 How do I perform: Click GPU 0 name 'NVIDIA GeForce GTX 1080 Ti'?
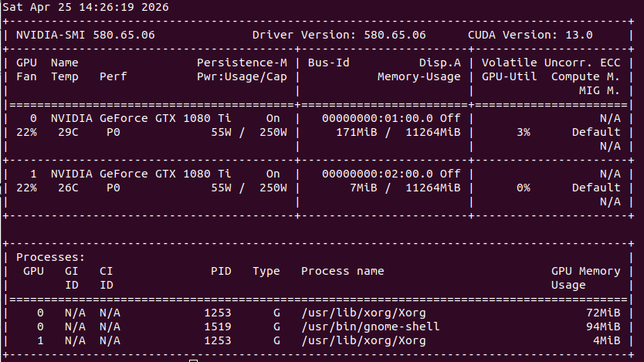click(141, 119)
